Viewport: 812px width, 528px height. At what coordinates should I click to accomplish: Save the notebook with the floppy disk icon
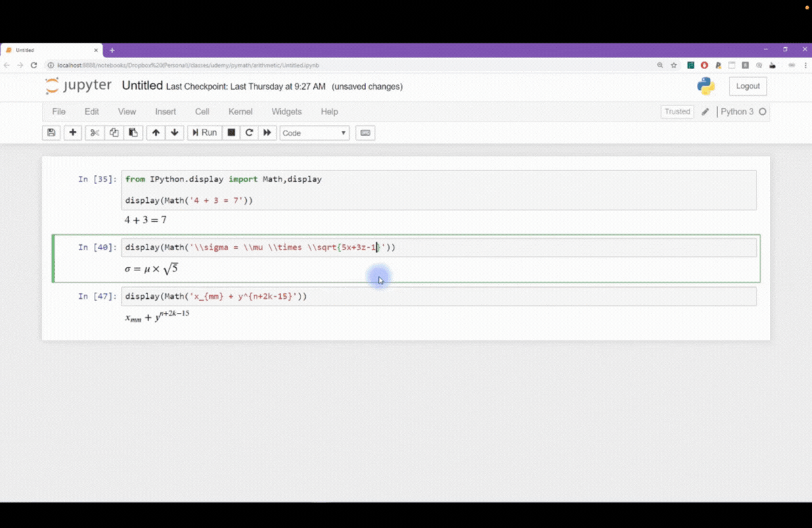click(51, 133)
